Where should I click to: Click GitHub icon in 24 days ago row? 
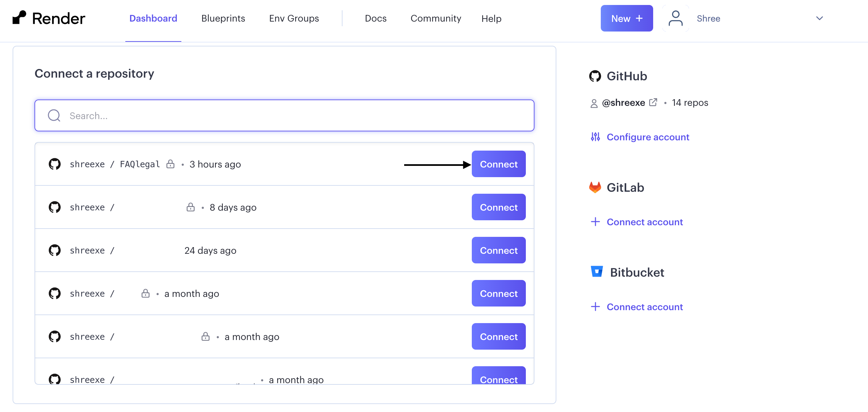pyautogui.click(x=55, y=250)
